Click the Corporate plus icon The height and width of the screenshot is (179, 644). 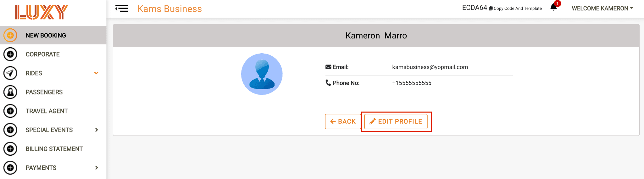(x=10, y=54)
